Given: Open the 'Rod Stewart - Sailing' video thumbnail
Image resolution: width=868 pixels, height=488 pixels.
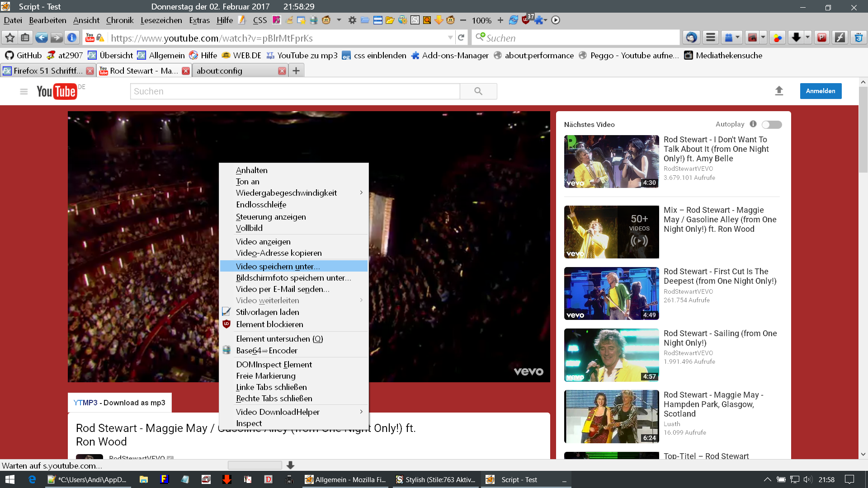Looking at the screenshot, I should click(611, 355).
